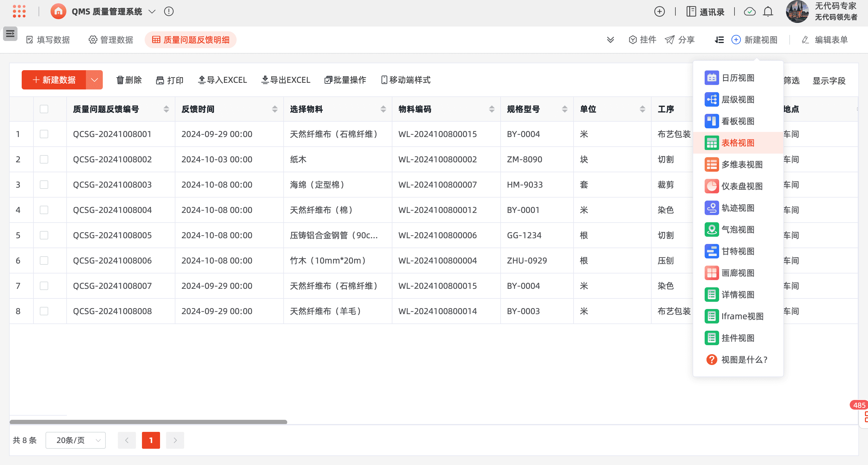Click the horizontal table scrollbar

(x=148, y=422)
